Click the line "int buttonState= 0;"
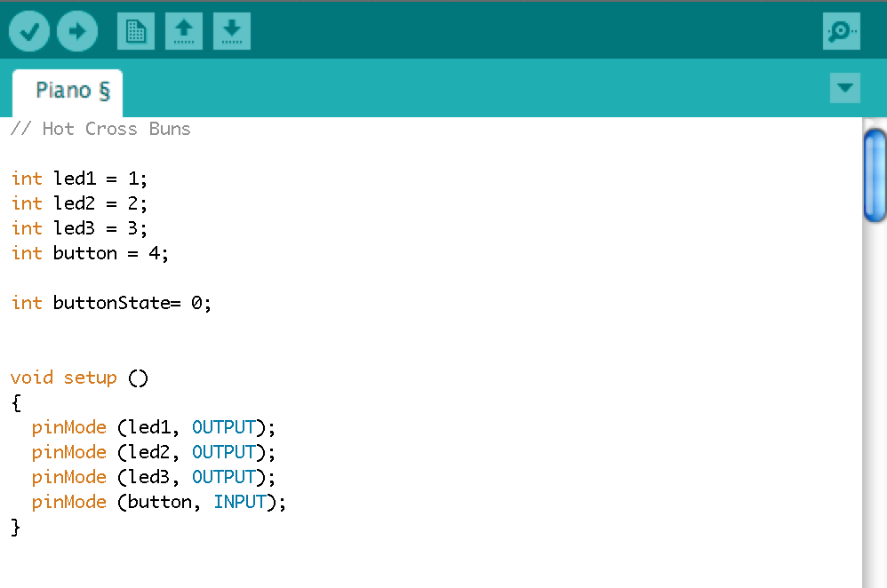This screenshot has width=887, height=588. (x=111, y=303)
